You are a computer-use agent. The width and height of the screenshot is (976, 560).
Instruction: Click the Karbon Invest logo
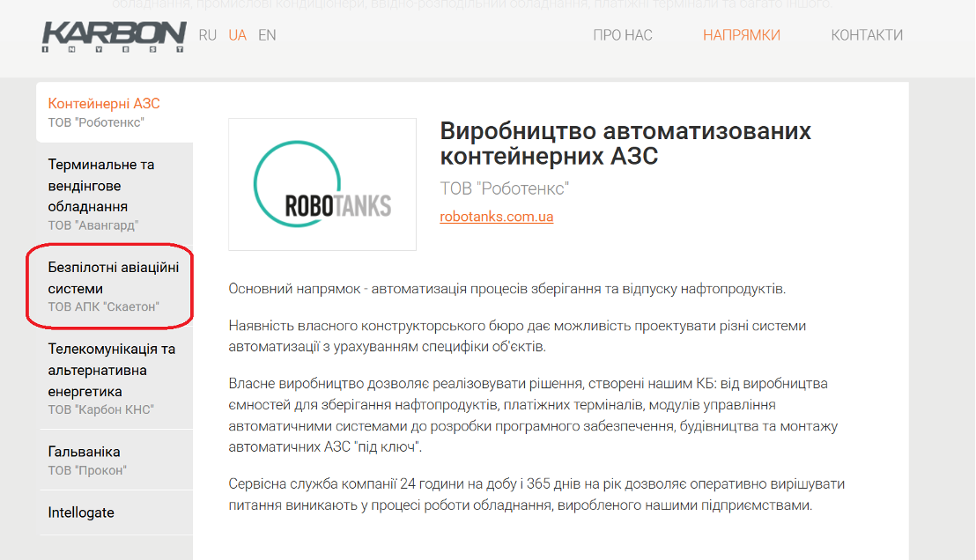(114, 37)
